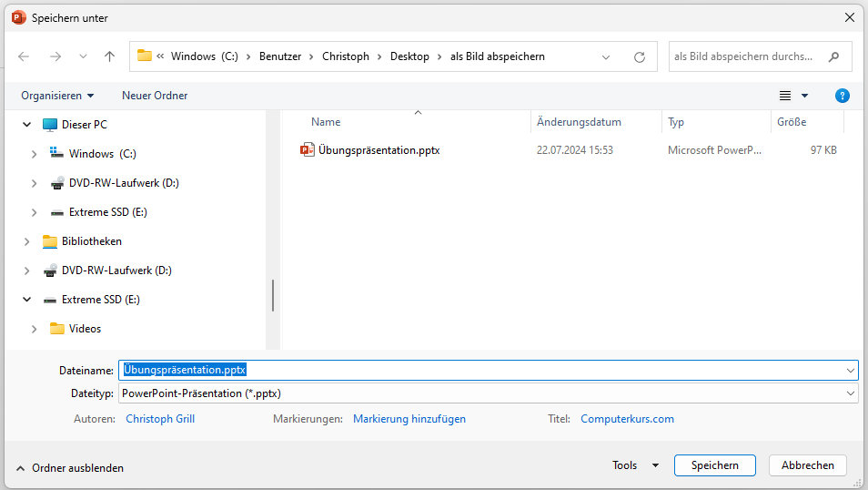The height and width of the screenshot is (490, 868).
Task: Go up one folder level
Action: click(x=110, y=56)
